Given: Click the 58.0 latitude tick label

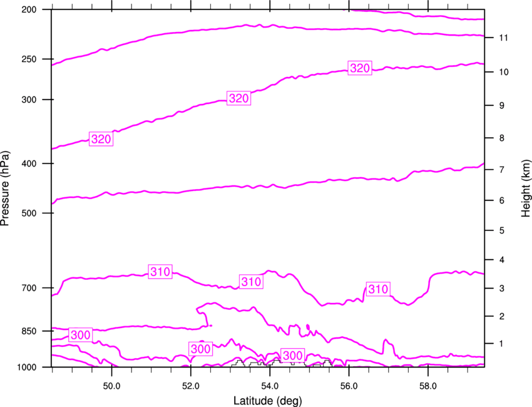Looking at the screenshot, I should pyautogui.click(x=428, y=386).
